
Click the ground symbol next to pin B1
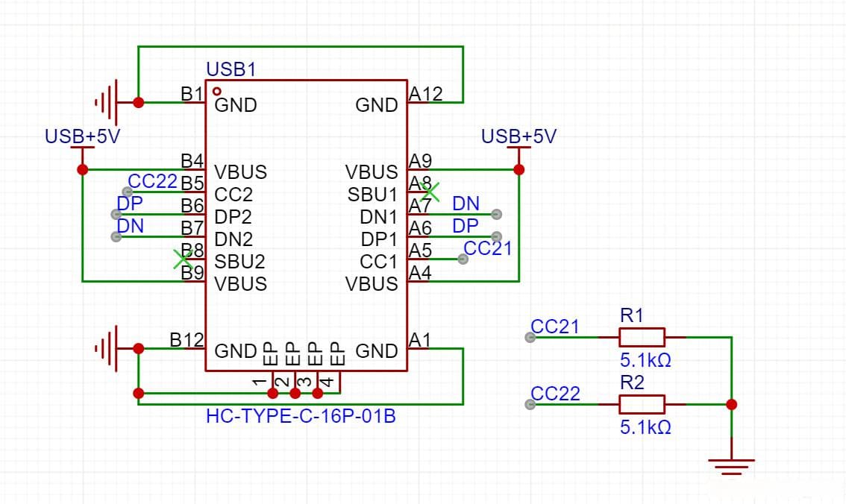point(106,102)
